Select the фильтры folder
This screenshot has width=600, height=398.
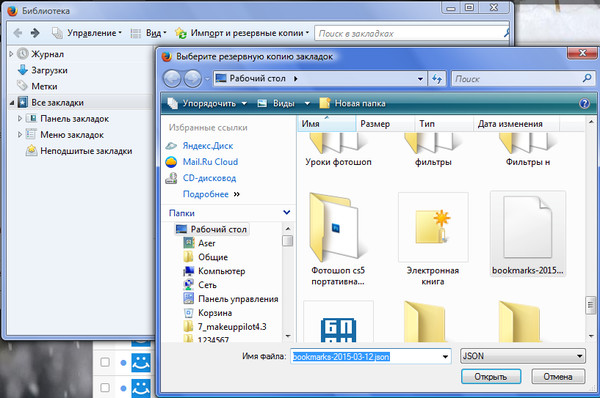tap(433, 150)
